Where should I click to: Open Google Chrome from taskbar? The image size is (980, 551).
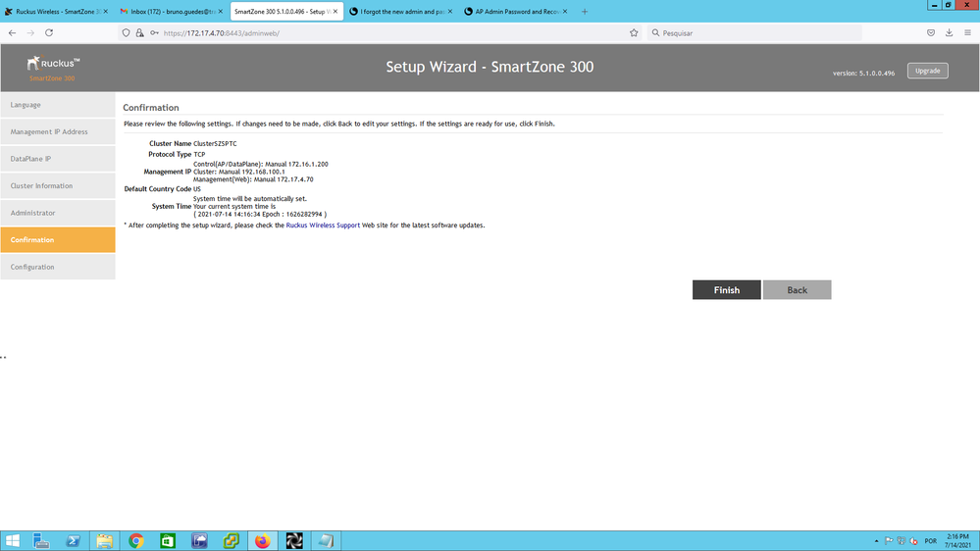[x=136, y=540]
